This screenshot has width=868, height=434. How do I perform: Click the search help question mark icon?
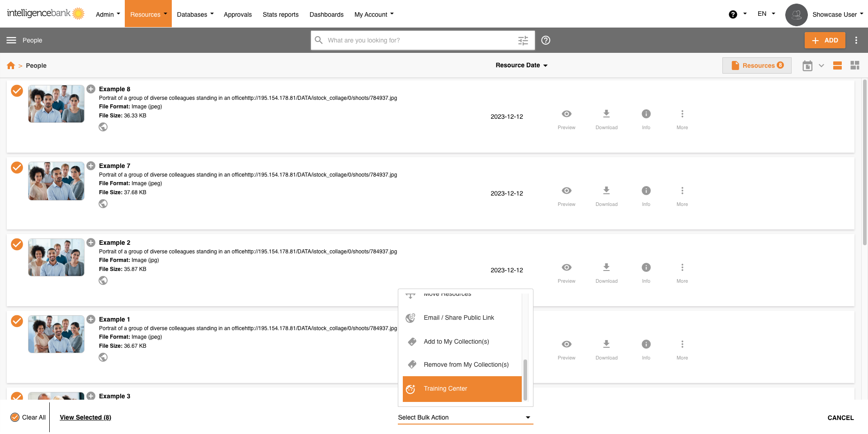click(x=546, y=40)
